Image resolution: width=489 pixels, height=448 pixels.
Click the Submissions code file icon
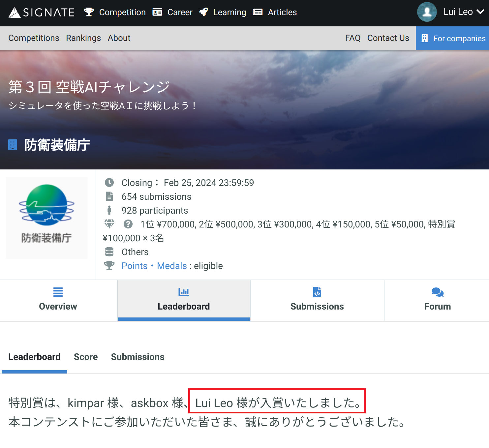click(317, 292)
